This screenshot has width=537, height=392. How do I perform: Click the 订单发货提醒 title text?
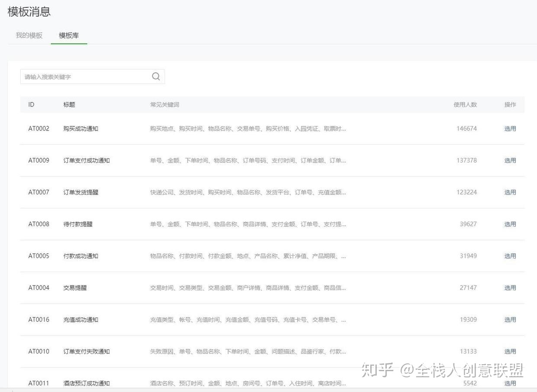tap(81, 192)
